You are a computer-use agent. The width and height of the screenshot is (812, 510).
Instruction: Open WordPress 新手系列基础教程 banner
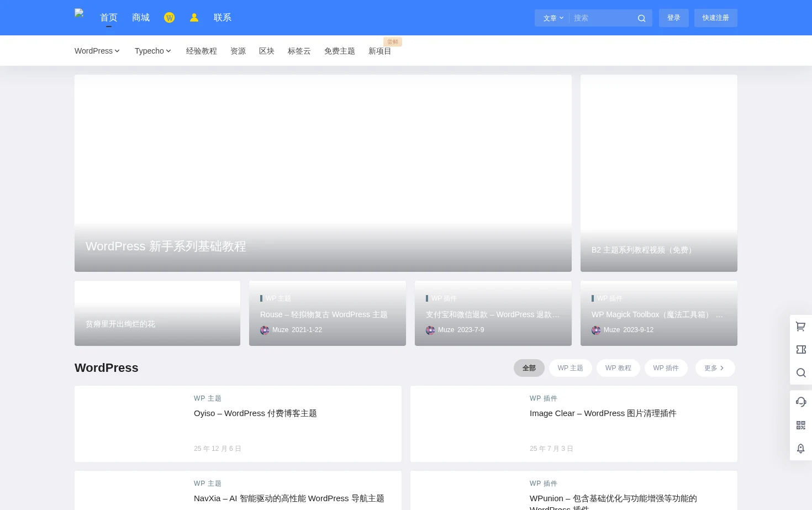(323, 173)
